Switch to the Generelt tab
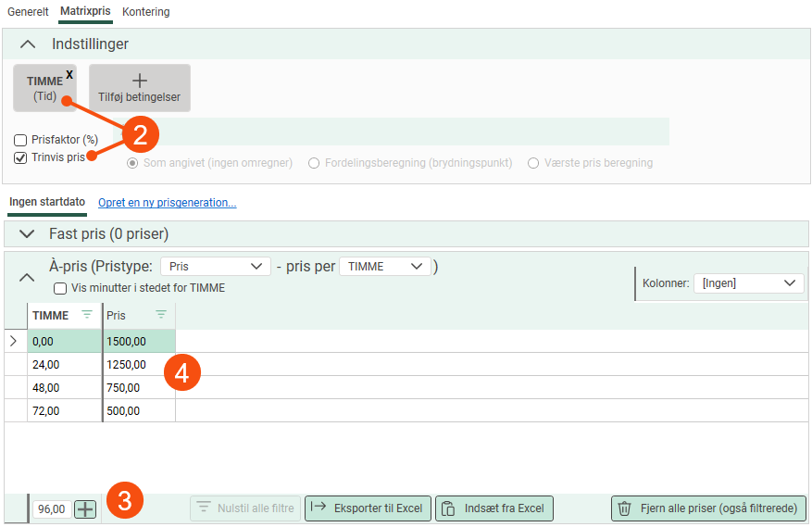This screenshot has width=812, height=527. [28, 12]
